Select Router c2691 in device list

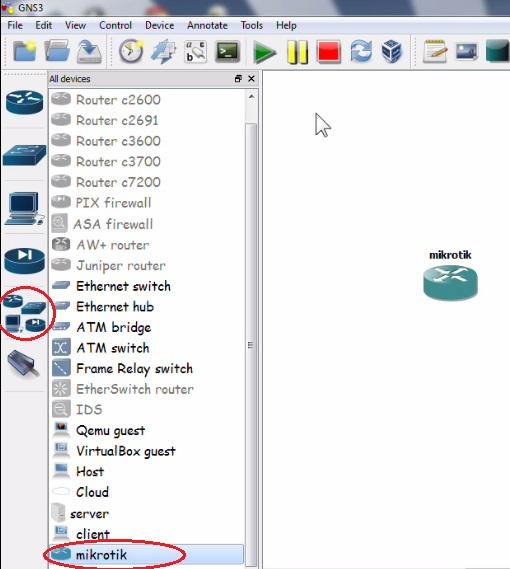point(147,120)
